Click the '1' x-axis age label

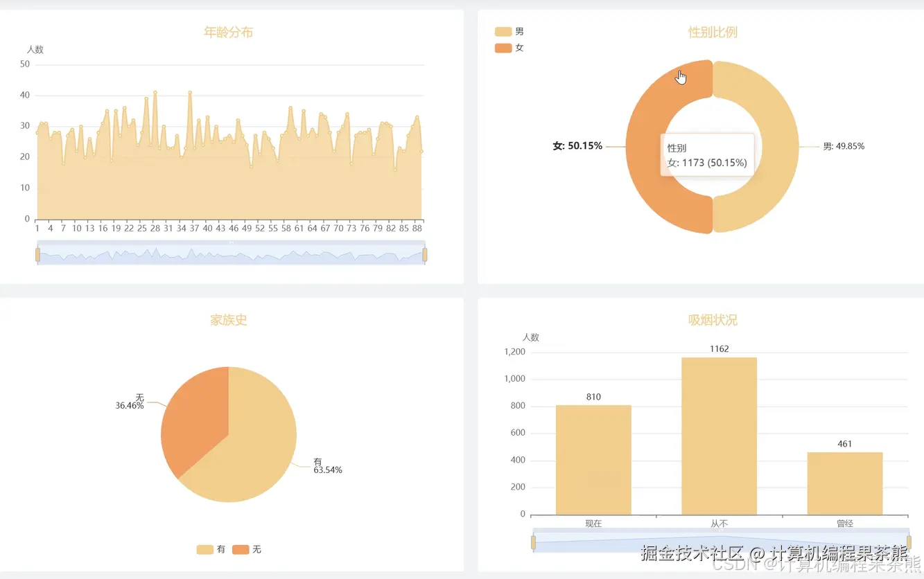[x=37, y=228]
